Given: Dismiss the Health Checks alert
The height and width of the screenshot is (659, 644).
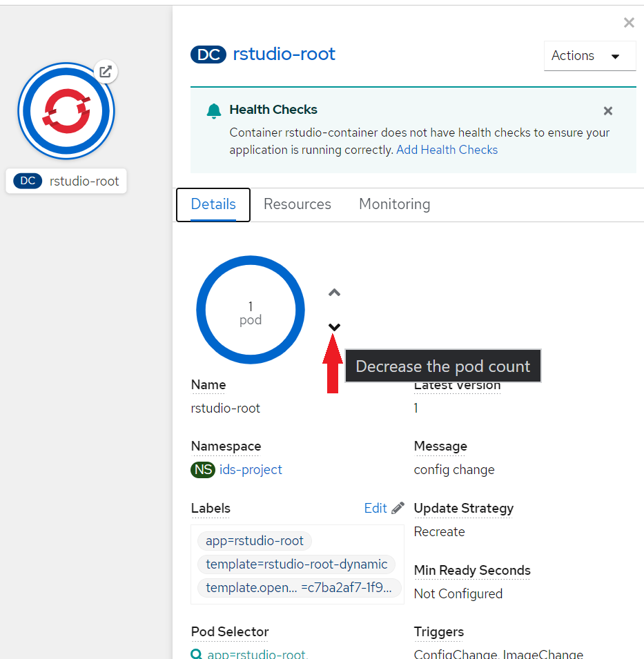Looking at the screenshot, I should pyautogui.click(x=607, y=111).
